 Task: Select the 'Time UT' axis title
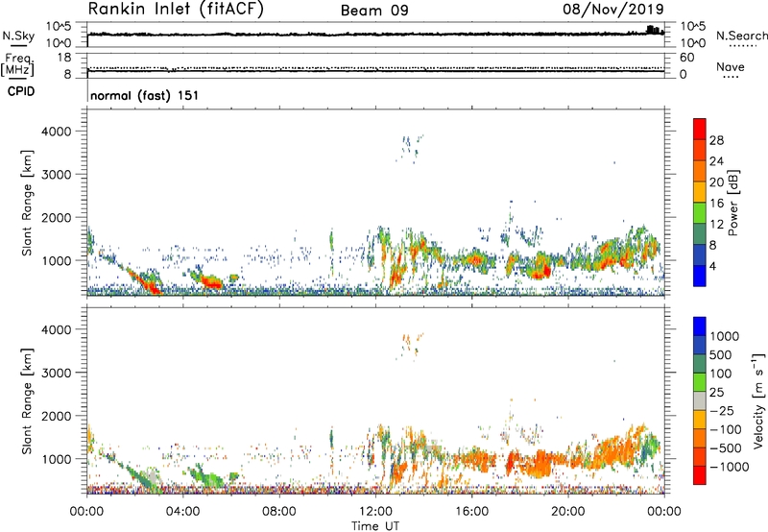tap(375, 526)
